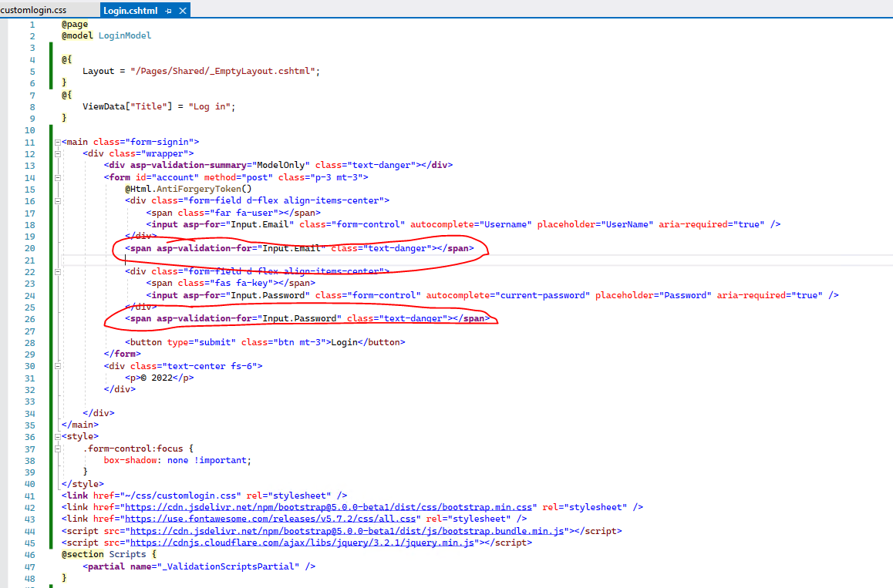Image resolution: width=893 pixels, height=588 pixels.
Task: Click asp-validation-for in the Input.Password span
Action: point(204,319)
